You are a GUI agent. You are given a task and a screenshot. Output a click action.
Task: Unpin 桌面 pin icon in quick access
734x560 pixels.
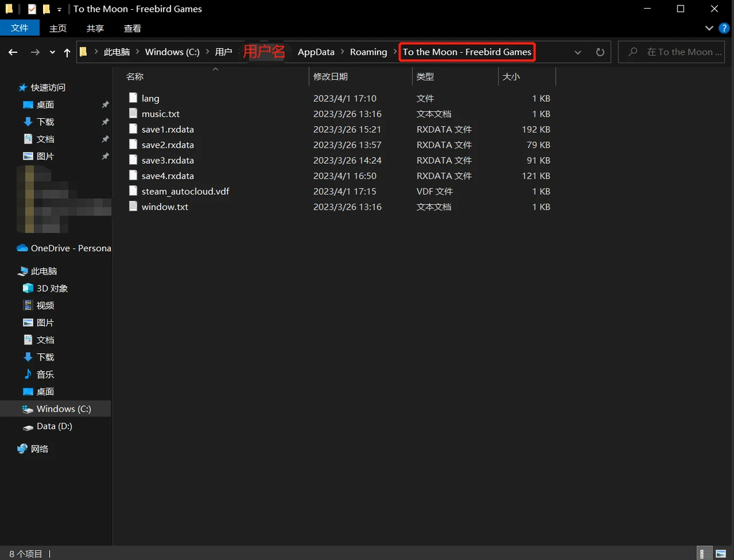click(105, 105)
